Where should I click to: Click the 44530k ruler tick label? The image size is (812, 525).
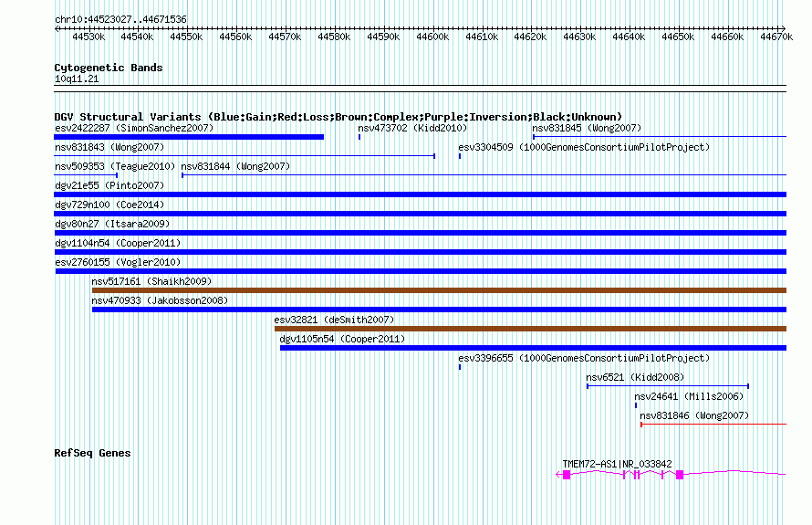88,37
